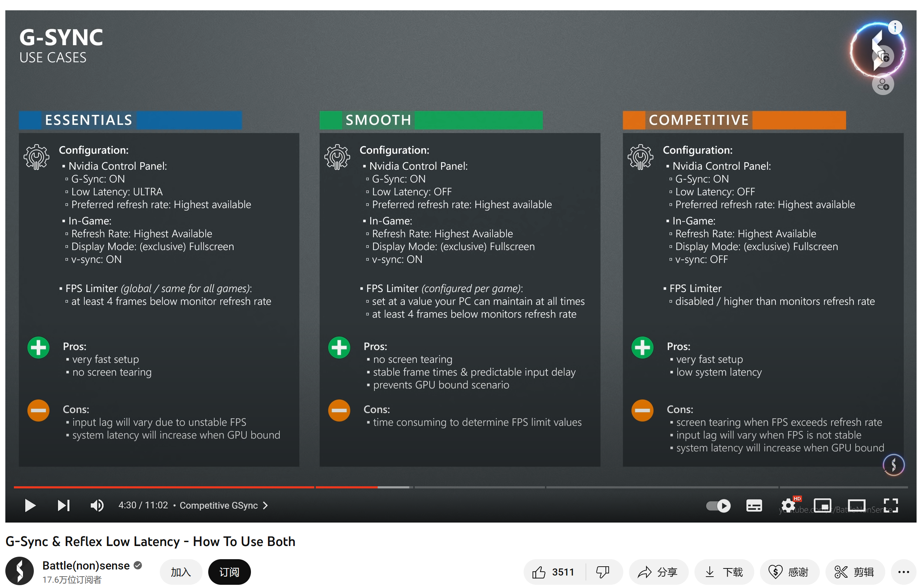Enable theater mode view
918x588 pixels.
(856, 505)
